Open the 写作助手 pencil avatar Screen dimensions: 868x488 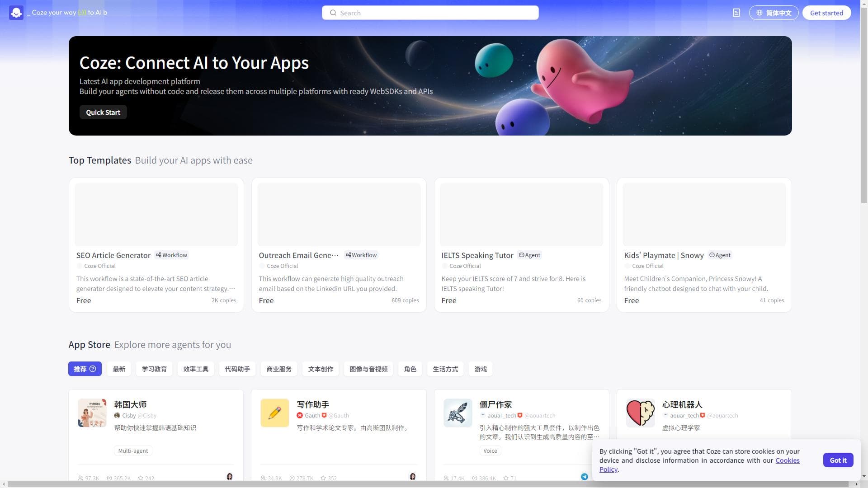tap(275, 413)
